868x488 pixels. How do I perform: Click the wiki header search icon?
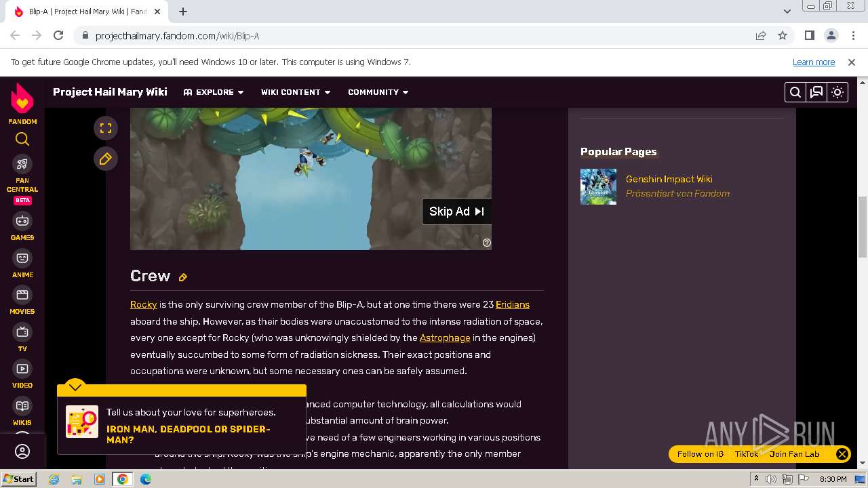click(795, 92)
